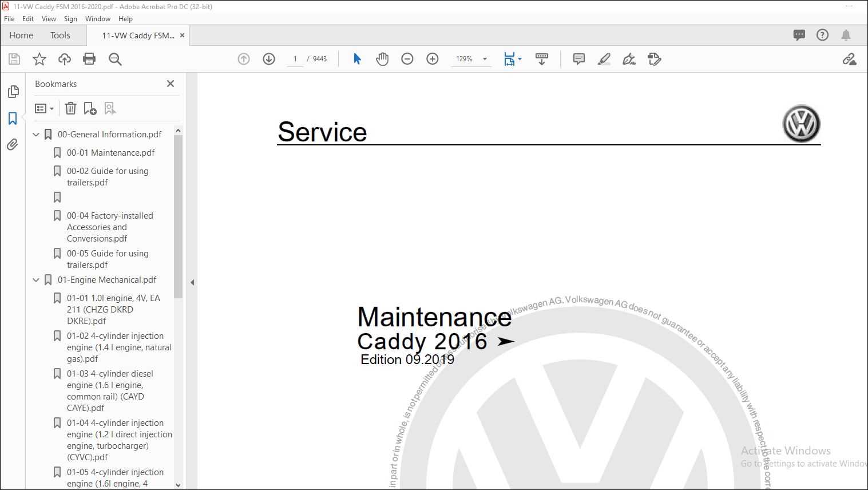Open the Edit menu
The height and width of the screenshot is (490, 868).
tap(28, 19)
